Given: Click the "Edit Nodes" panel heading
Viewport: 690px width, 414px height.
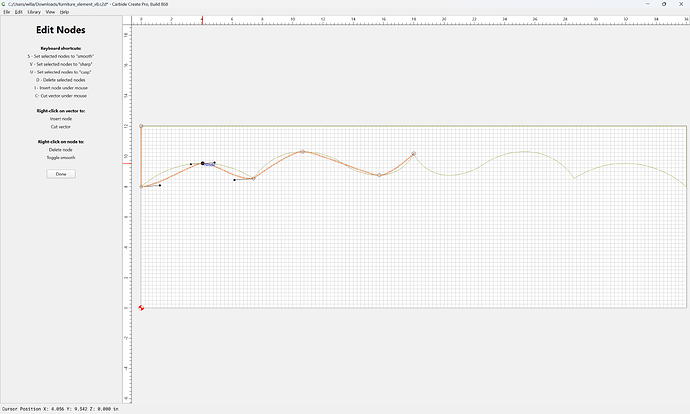Looking at the screenshot, I should [x=61, y=30].
